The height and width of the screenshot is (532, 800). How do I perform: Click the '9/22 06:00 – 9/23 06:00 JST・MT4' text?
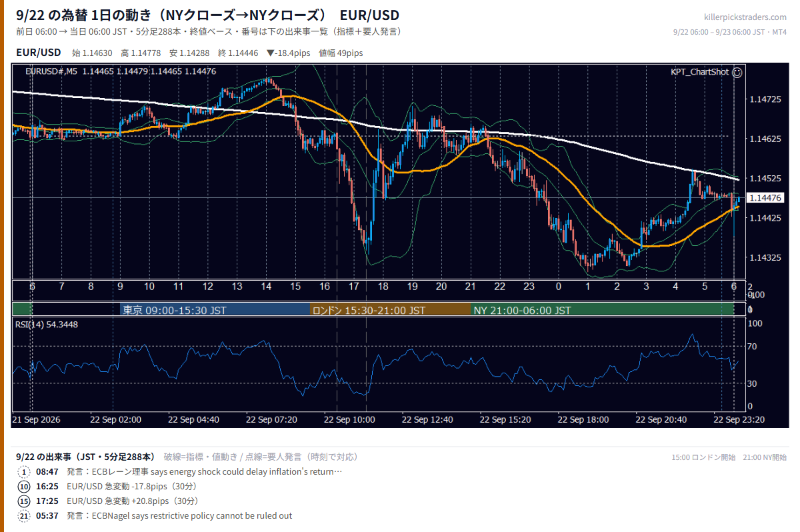click(x=730, y=32)
